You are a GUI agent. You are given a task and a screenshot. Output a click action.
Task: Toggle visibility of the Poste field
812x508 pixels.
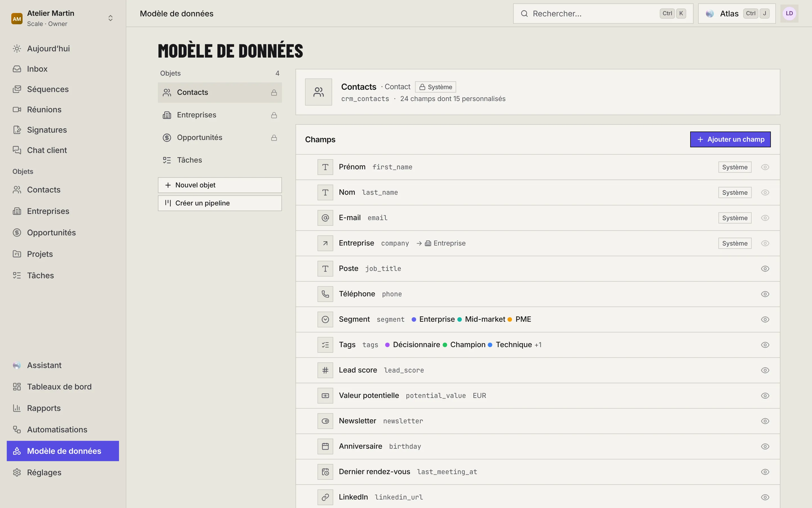(x=765, y=268)
